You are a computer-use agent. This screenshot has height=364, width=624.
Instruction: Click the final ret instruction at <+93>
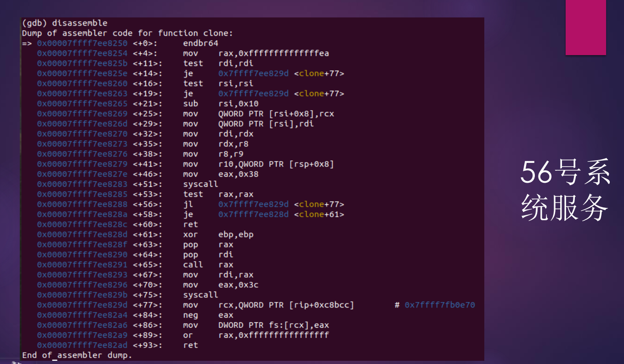coord(191,345)
